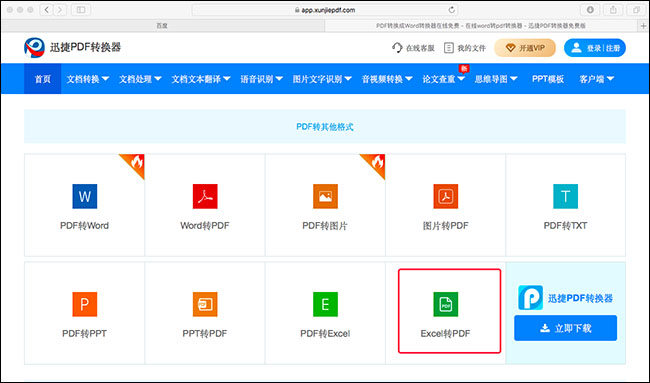650x383 pixels.
Task: Click the blue P app icon in download panel
Action: [530, 297]
